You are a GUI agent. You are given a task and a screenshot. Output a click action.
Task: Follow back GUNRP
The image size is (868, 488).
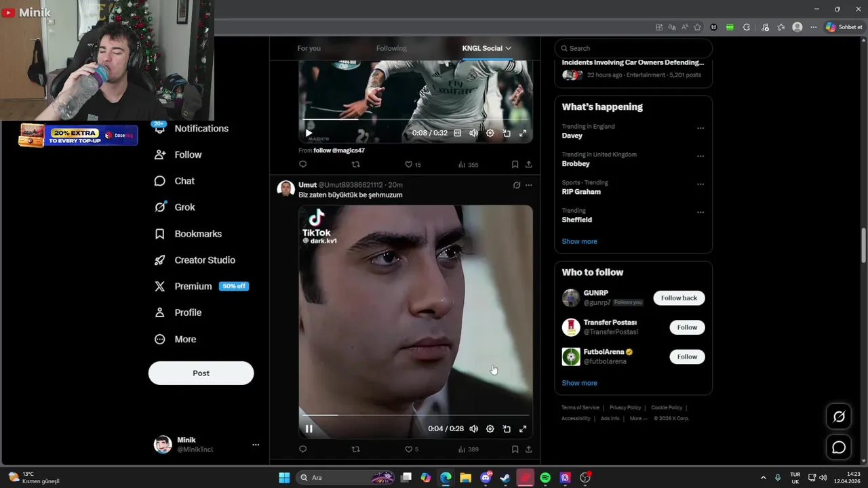(x=679, y=298)
